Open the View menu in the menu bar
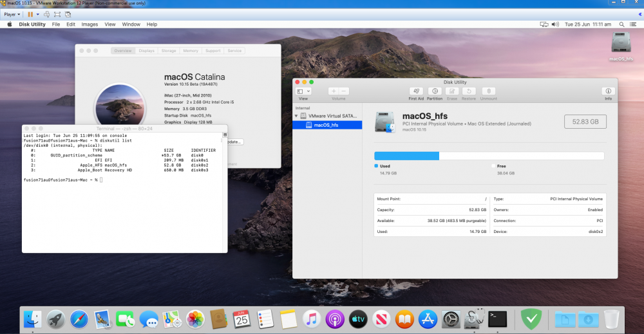The image size is (644, 334). coord(109,24)
